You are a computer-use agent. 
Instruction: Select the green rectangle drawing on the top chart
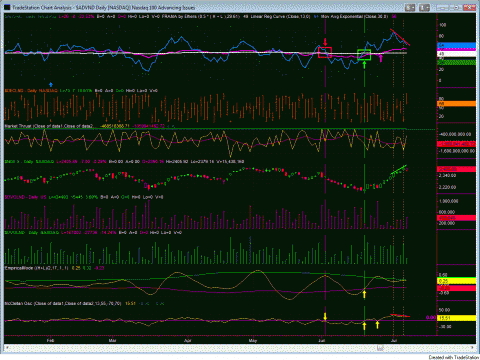point(364,55)
